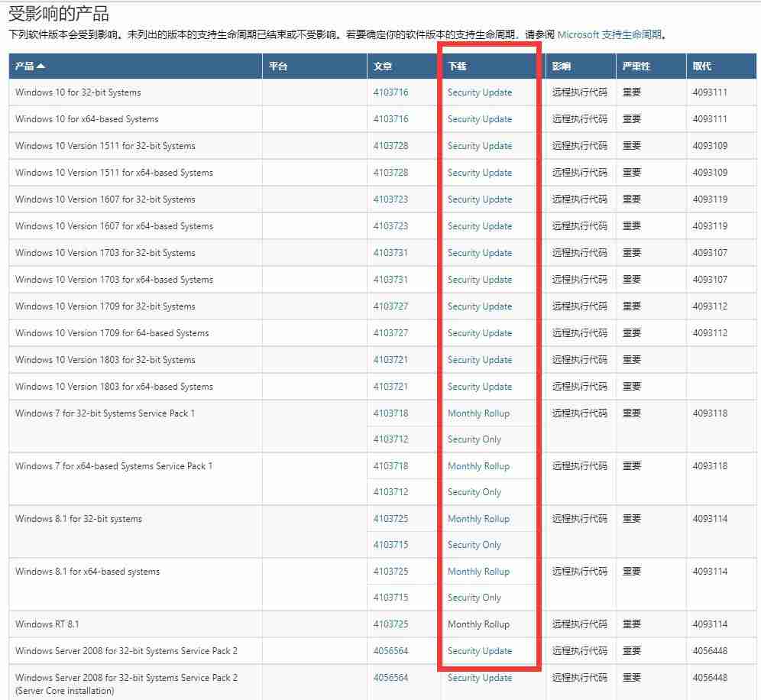Screen dimensions: 761x700
Task: Open article 4056564 for Server 2008 32-bit SP2
Action: (x=390, y=650)
